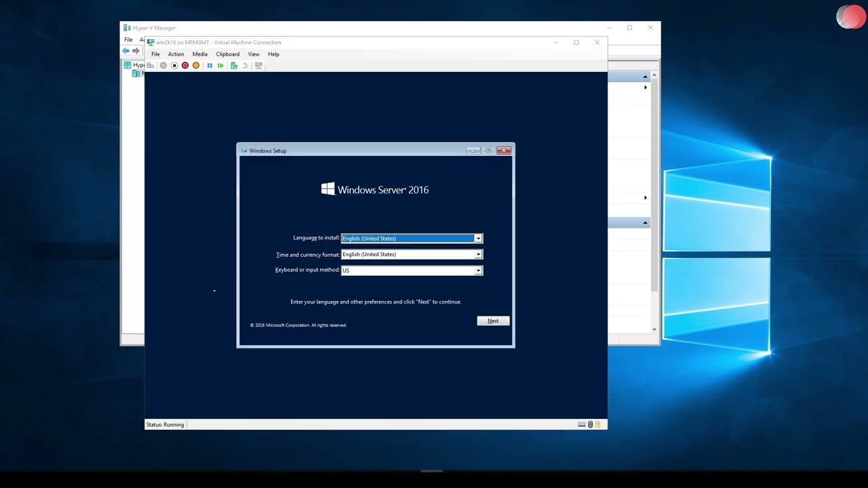Minimize the Windows Setup dialog
The image size is (868, 488).
pyautogui.click(x=473, y=150)
